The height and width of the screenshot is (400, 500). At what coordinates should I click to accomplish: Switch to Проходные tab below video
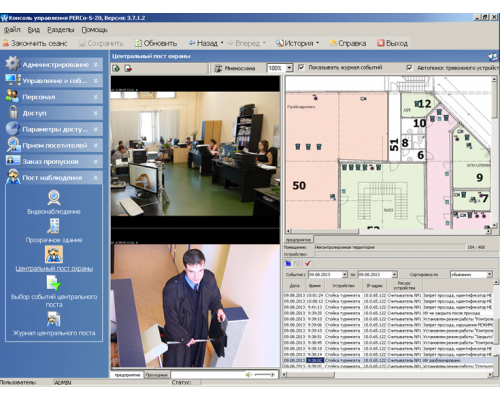pos(157,375)
